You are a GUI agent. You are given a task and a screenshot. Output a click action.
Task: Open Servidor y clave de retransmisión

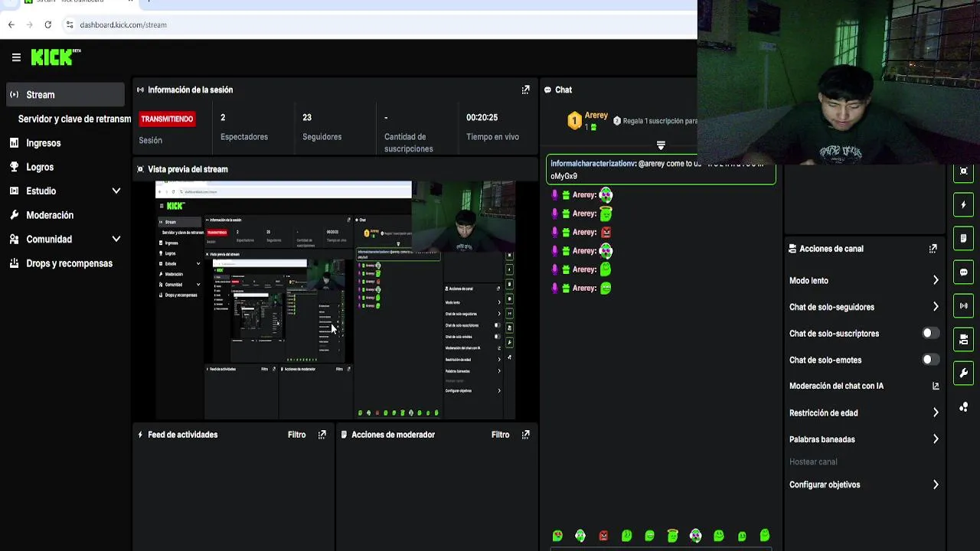74,119
